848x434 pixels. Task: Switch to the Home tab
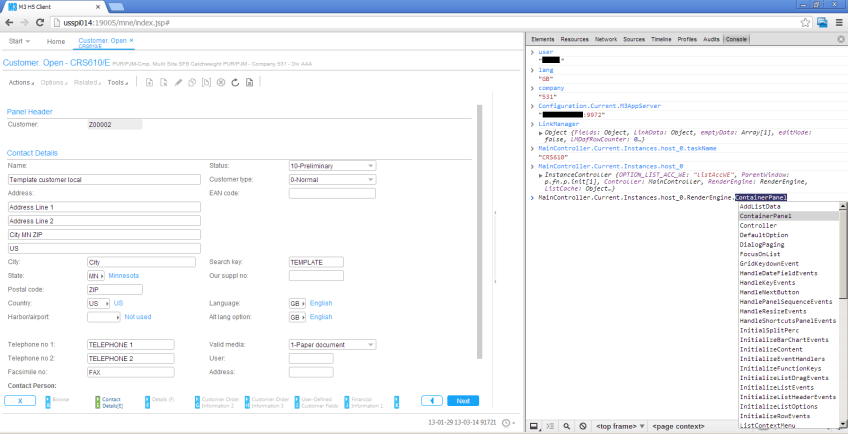[x=56, y=41]
